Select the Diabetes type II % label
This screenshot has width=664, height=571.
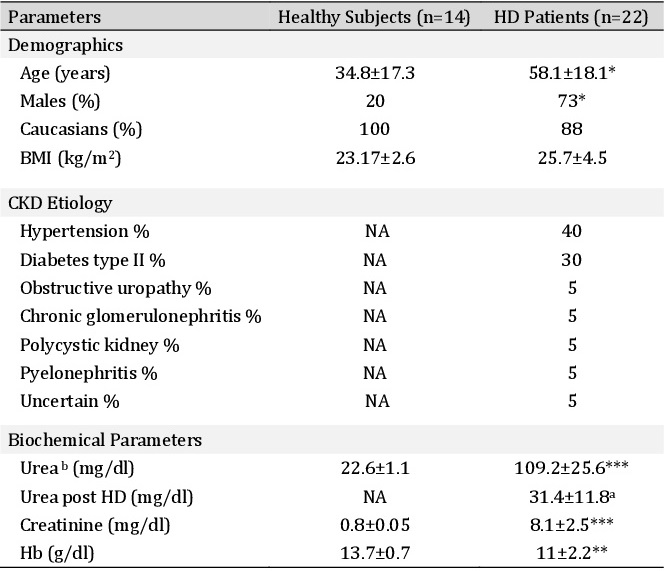[x=93, y=260]
